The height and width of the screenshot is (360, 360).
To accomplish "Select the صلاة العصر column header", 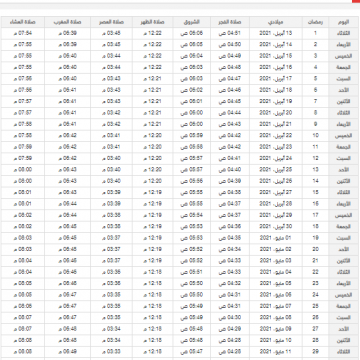I will click(111, 22).
